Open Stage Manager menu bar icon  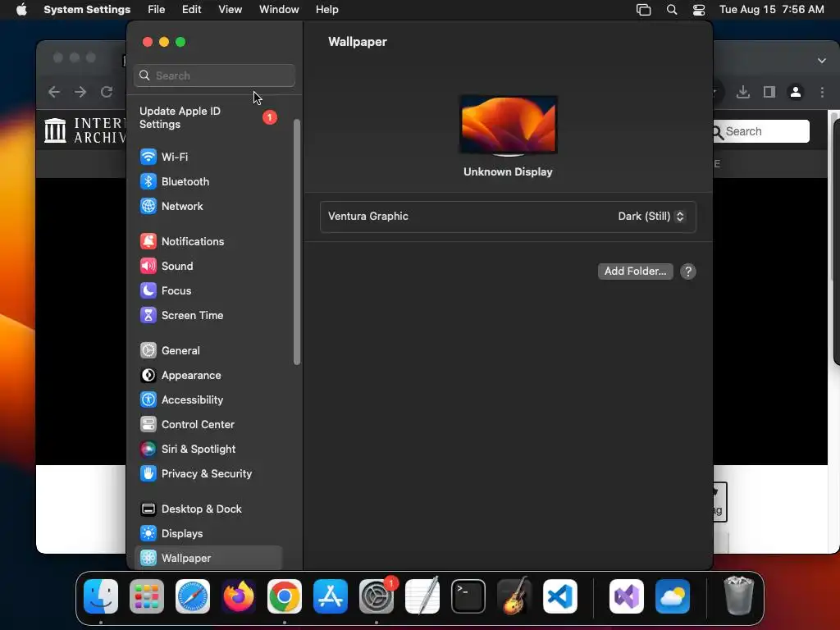[x=643, y=10]
